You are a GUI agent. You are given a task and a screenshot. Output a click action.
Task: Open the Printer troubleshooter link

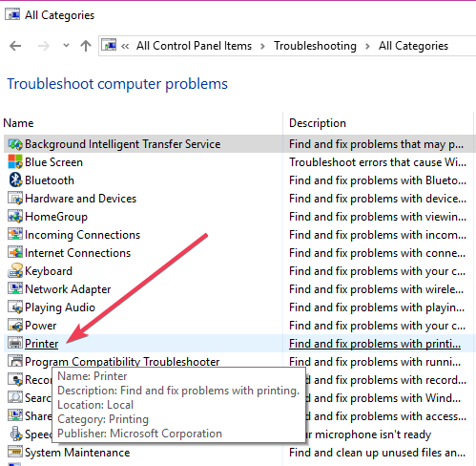point(41,344)
